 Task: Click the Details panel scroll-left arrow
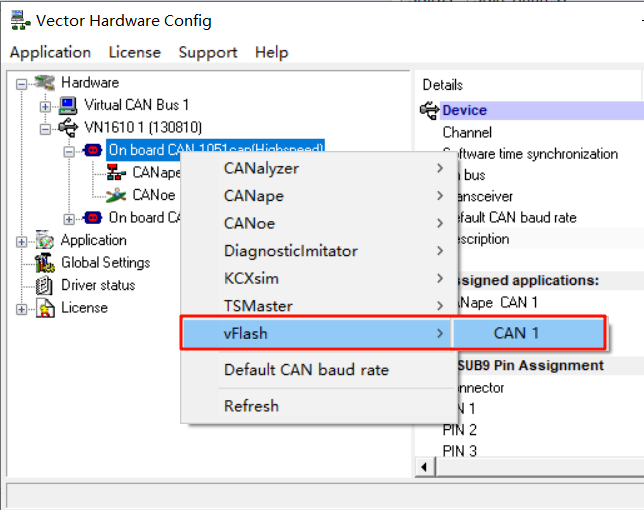pos(425,467)
